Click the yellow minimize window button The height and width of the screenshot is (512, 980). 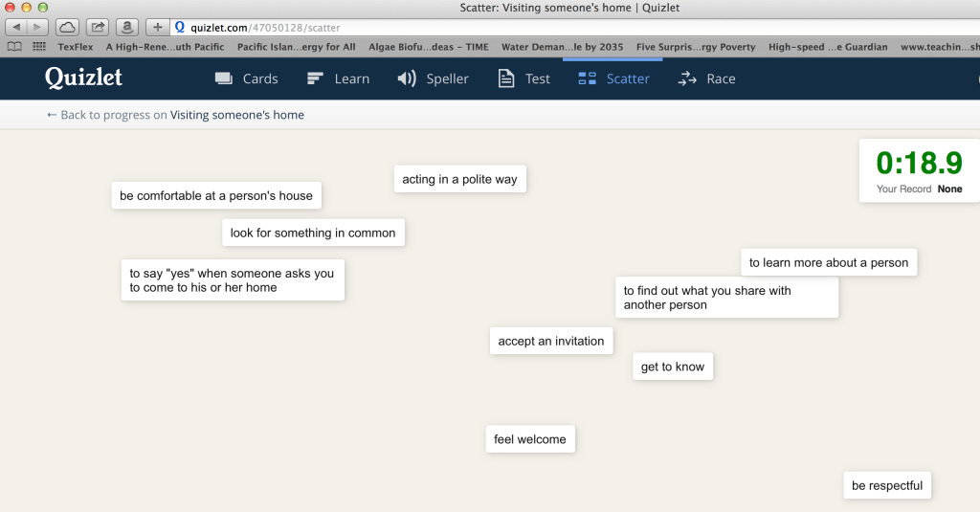pyautogui.click(x=26, y=8)
